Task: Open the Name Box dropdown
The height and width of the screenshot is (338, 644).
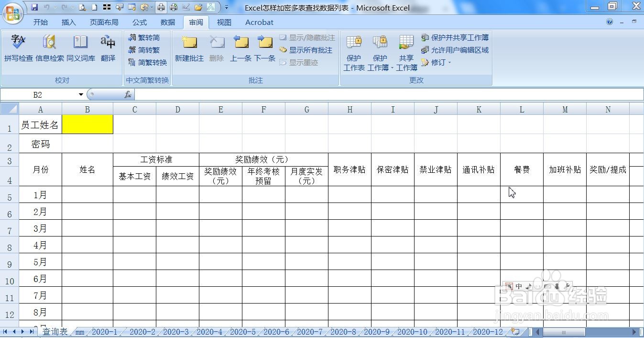Action: click(80, 94)
